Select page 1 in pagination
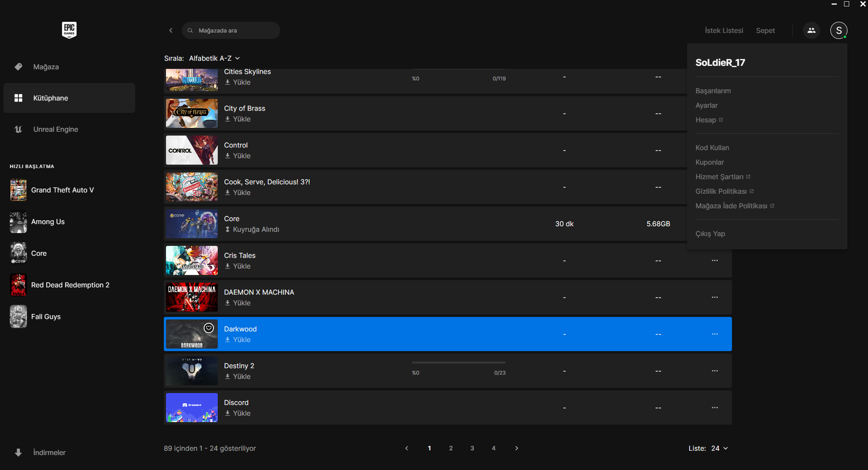 [429, 448]
